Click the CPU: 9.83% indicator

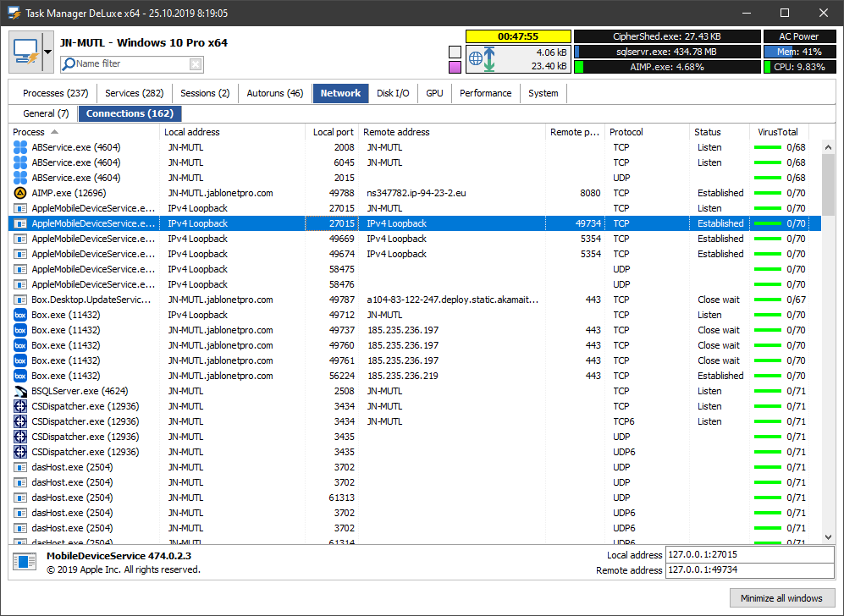click(799, 67)
